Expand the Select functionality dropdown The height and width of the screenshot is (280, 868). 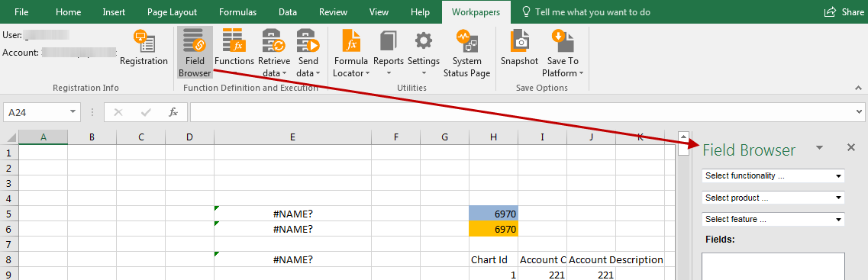773,176
